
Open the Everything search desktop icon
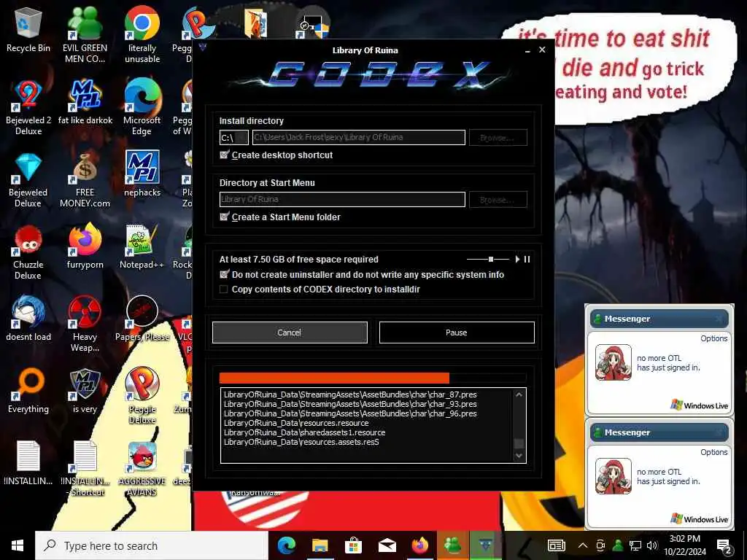click(x=28, y=391)
